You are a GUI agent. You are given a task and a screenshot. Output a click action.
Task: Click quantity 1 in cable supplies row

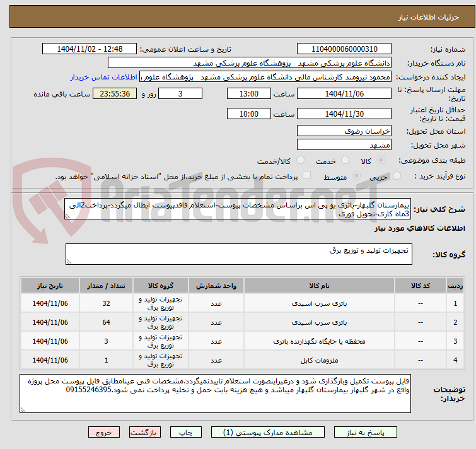pyautogui.click(x=106, y=359)
